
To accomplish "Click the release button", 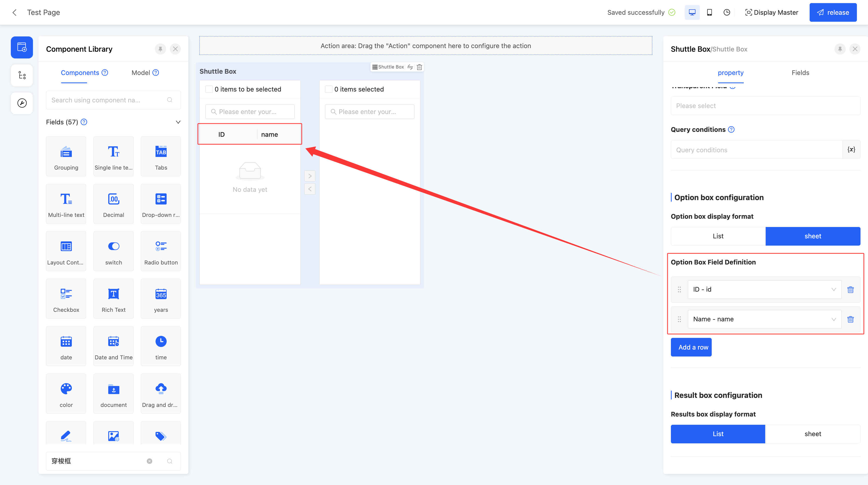I will click(x=833, y=12).
